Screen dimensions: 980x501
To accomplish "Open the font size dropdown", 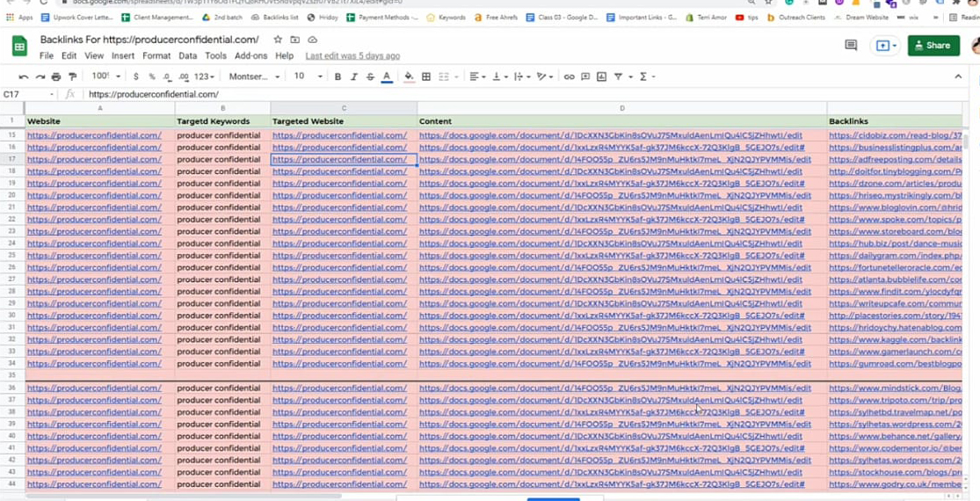I will coord(308,76).
